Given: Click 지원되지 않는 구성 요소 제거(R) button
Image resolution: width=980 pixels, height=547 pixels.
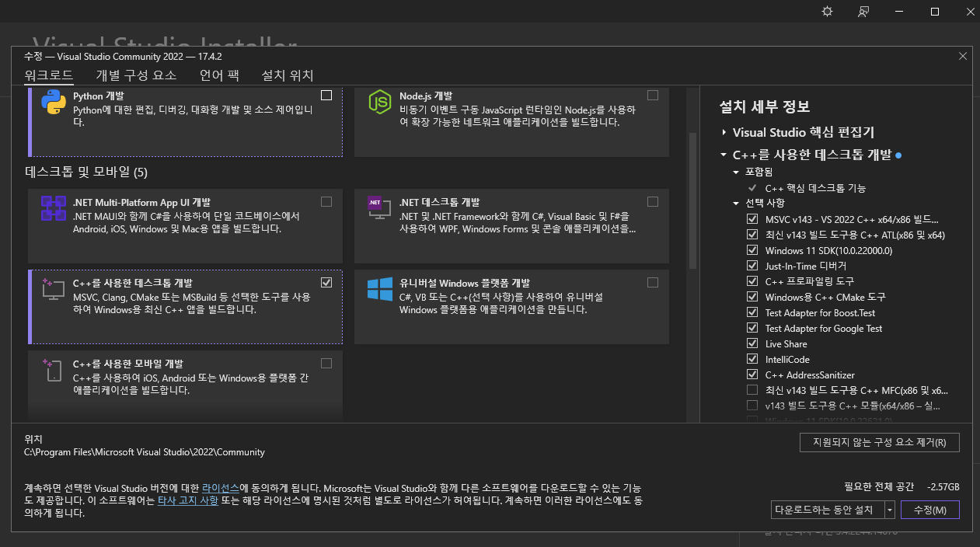Looking at the screenshot, I should pos(880,443).
